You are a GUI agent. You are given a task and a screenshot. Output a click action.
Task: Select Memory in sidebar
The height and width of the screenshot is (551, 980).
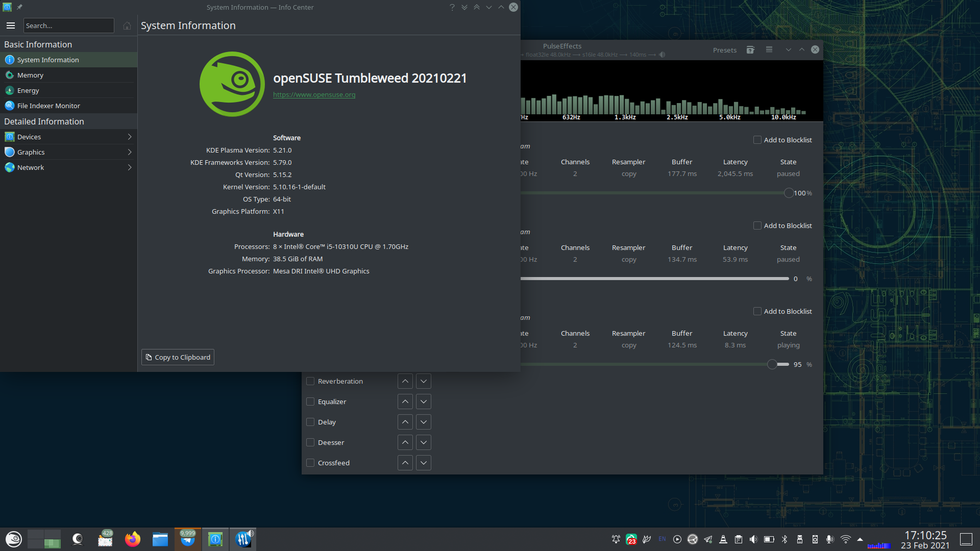click(x=68, y=75)
